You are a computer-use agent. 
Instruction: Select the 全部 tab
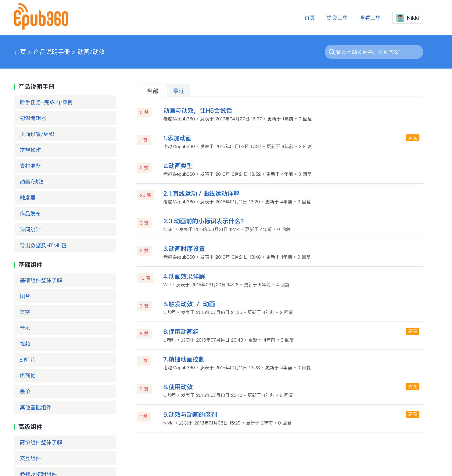pyautogui.click(x=152, y=91)
